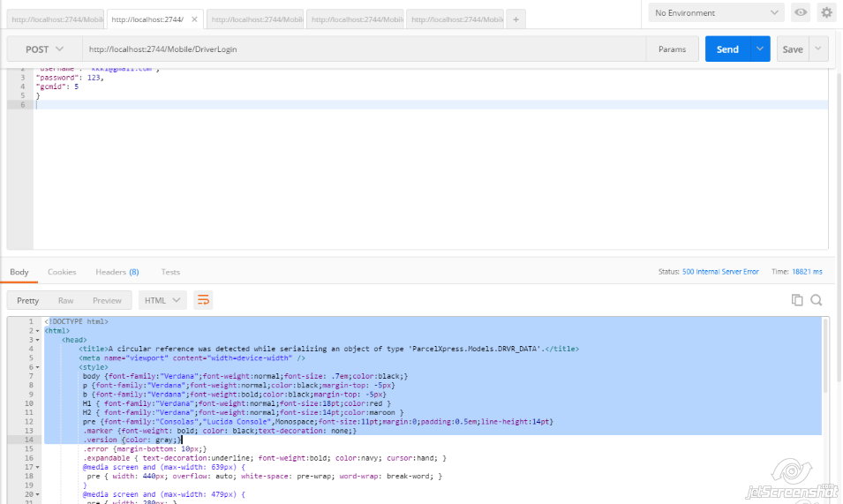Open the Cookies response tab

[62, 272]
